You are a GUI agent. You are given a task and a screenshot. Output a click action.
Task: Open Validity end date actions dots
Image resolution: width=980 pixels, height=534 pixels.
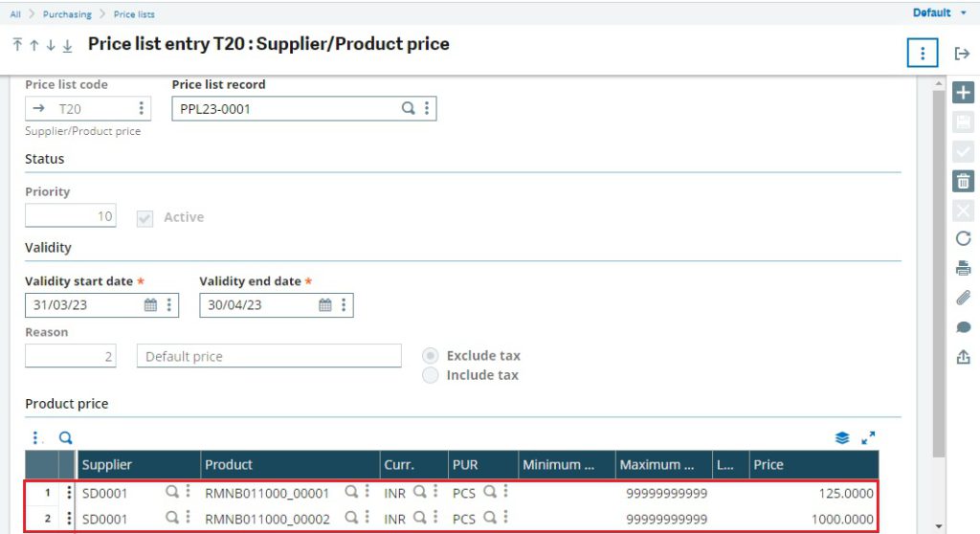344,305
